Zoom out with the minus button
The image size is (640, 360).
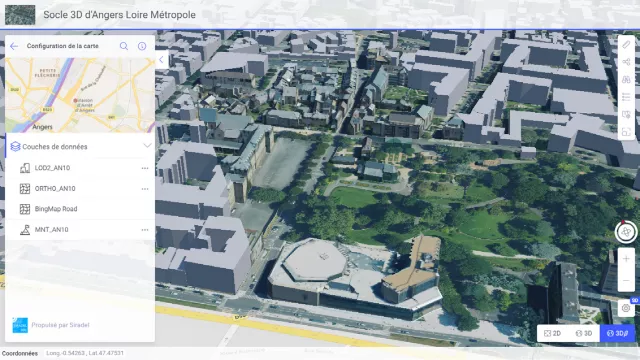point(626,281)
